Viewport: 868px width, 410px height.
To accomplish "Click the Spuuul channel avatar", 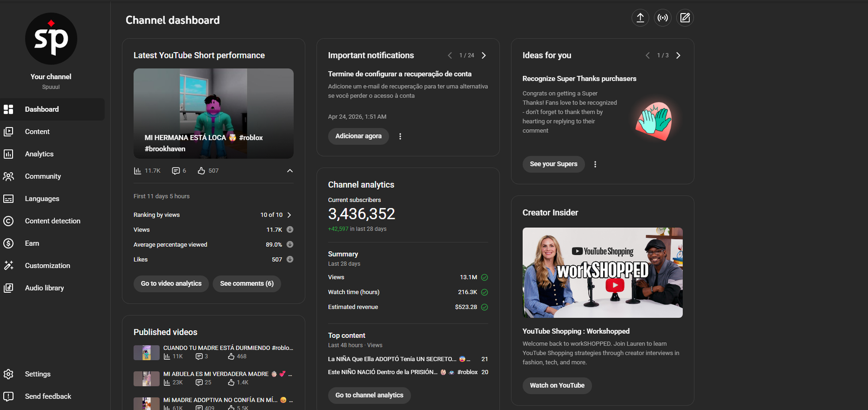I will tap(51, 39).
